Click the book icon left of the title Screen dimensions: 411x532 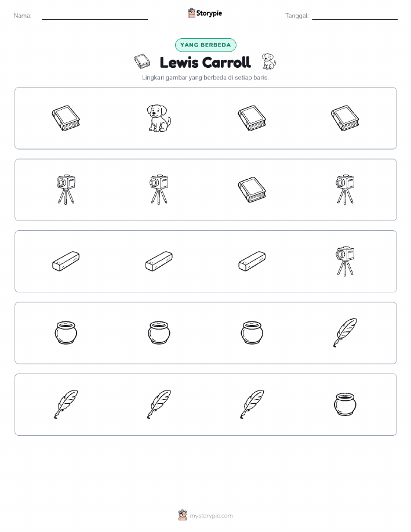click(142, 61)
